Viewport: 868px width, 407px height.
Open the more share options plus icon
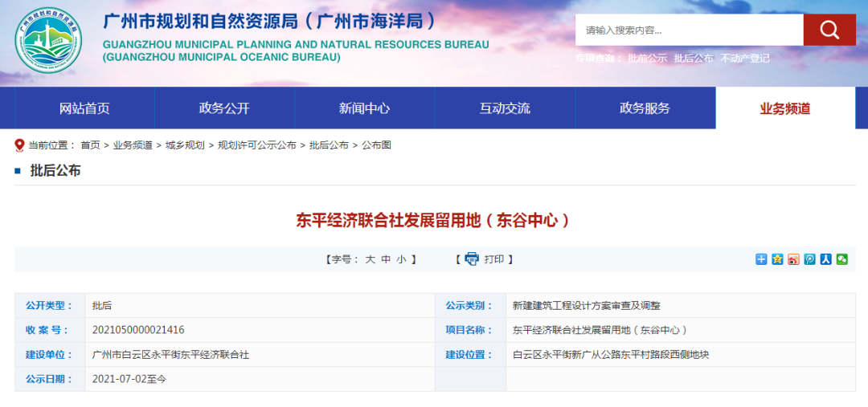[762, 258]
